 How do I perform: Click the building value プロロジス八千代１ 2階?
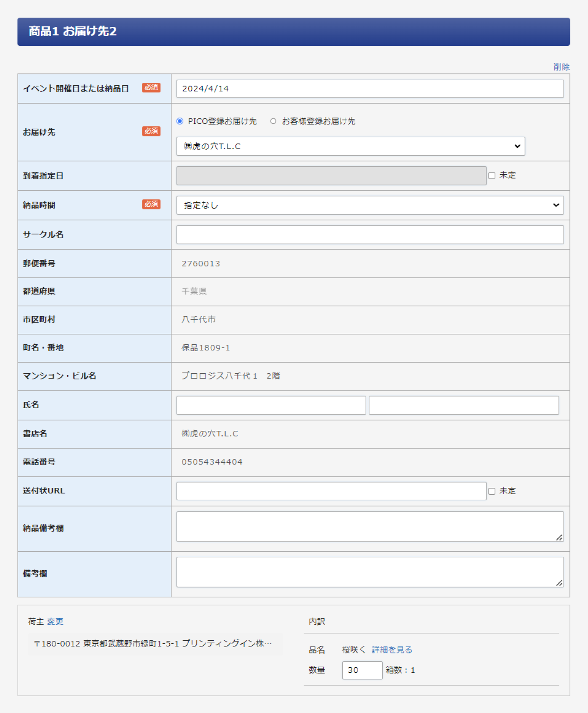(231, 376)
